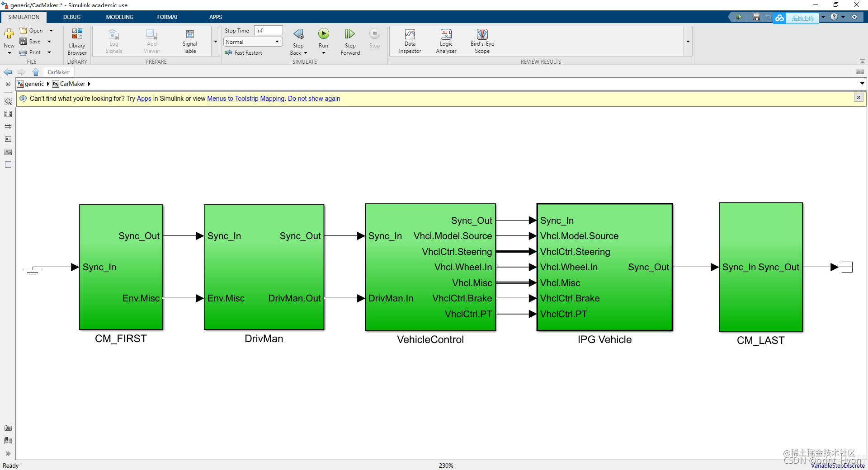Navigate back with the blue arrow
Image resolution: width=868 pixels, height=470 pixels.
point(8,72)
